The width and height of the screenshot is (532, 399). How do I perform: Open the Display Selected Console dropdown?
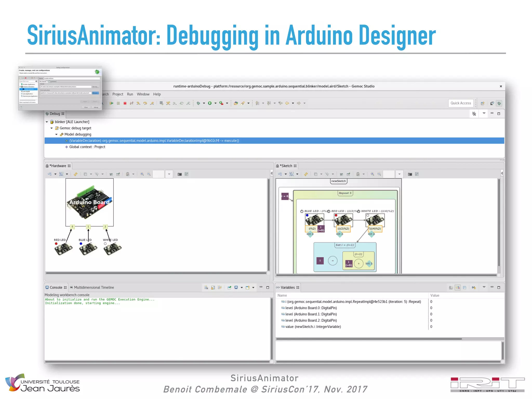tap(242, 288)
